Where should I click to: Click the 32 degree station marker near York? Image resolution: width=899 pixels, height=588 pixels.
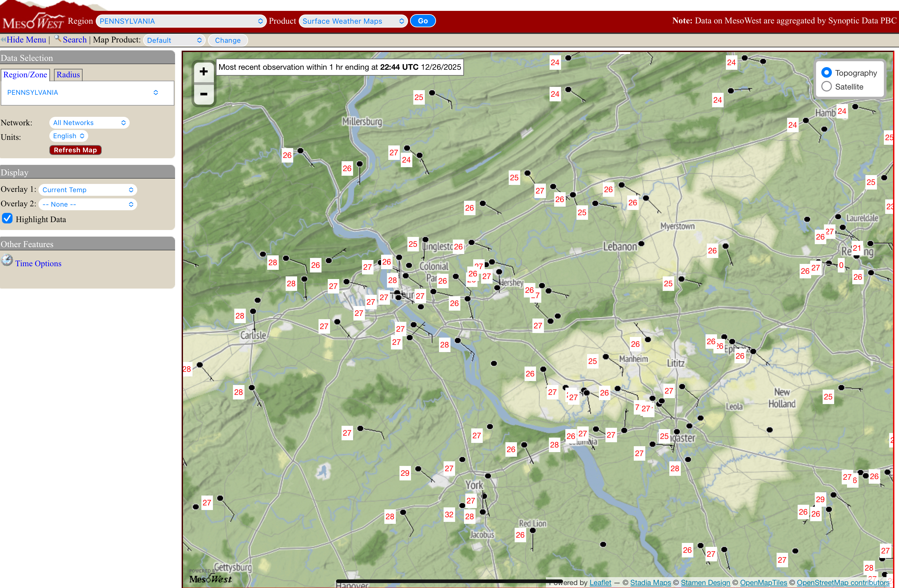point(449,514)
